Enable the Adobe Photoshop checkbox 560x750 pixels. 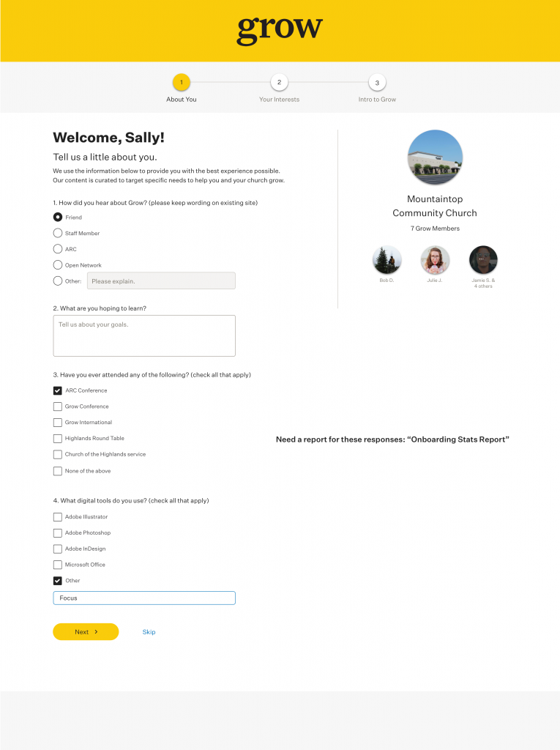click(x=58, y=533)
